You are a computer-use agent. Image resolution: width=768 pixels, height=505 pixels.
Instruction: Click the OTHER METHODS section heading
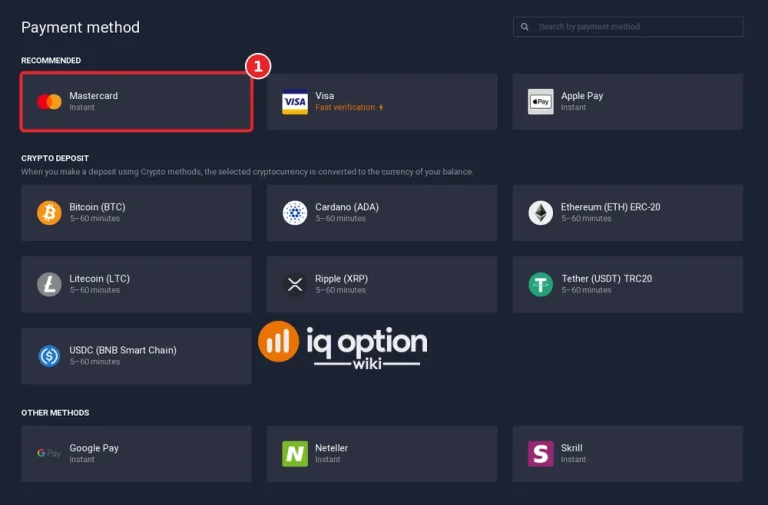pyautogui.click(x=55, y=412)
